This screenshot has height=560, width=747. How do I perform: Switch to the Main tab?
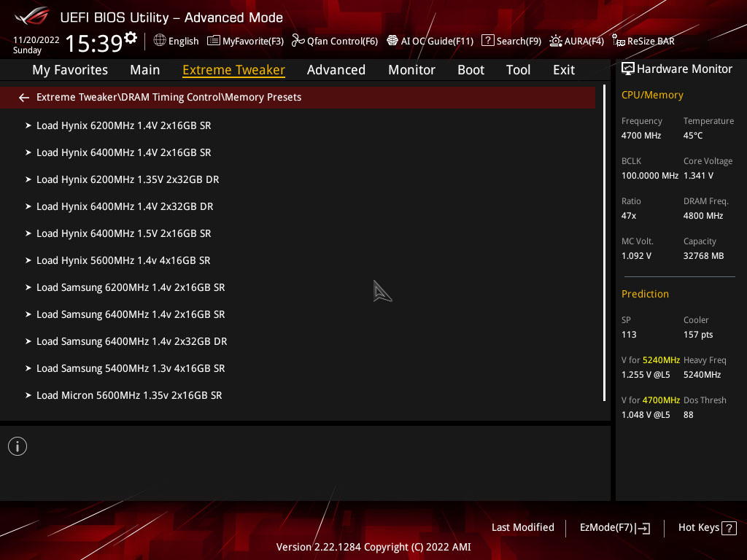145,70
